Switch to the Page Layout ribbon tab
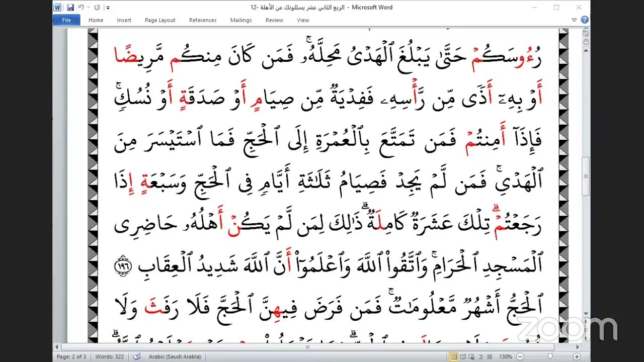Image resolution: width=644 pixels, height=362 pixels. click(160, 20)
